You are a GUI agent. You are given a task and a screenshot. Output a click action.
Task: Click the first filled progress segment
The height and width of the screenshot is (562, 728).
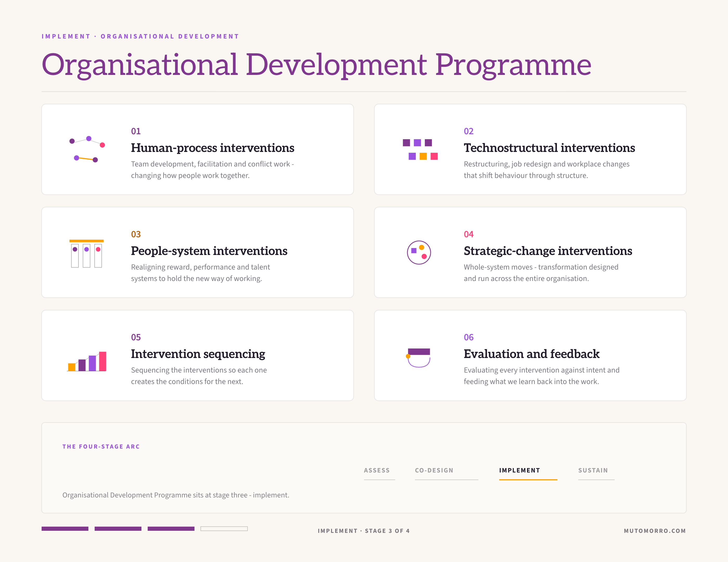65,529
